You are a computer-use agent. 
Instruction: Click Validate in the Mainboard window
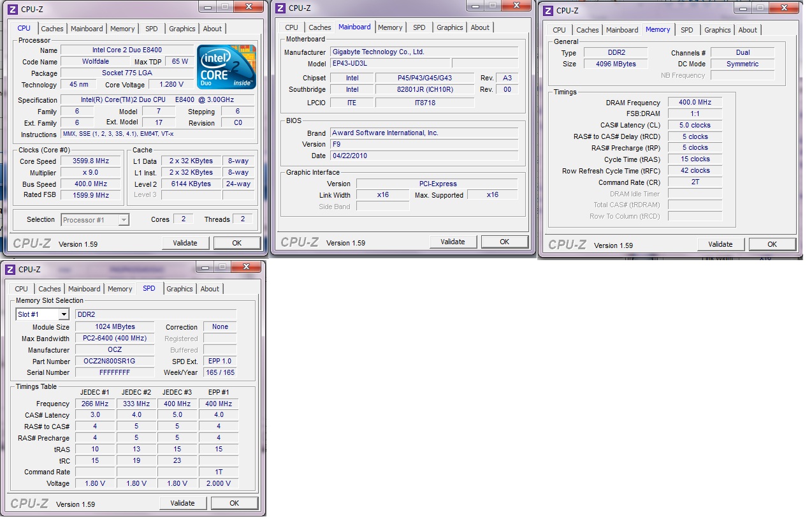click(x=453, y=242)
